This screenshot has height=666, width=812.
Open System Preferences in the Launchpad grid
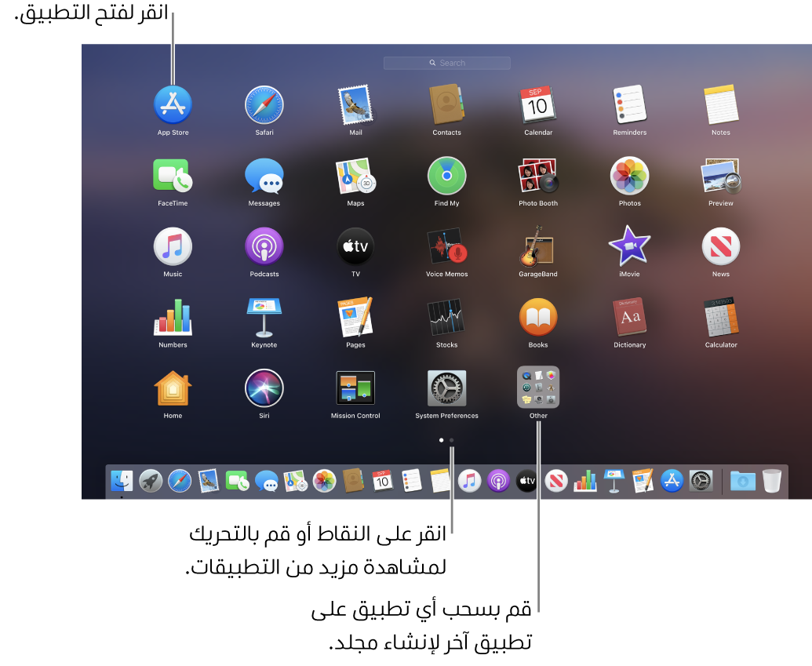click(447, 388)
